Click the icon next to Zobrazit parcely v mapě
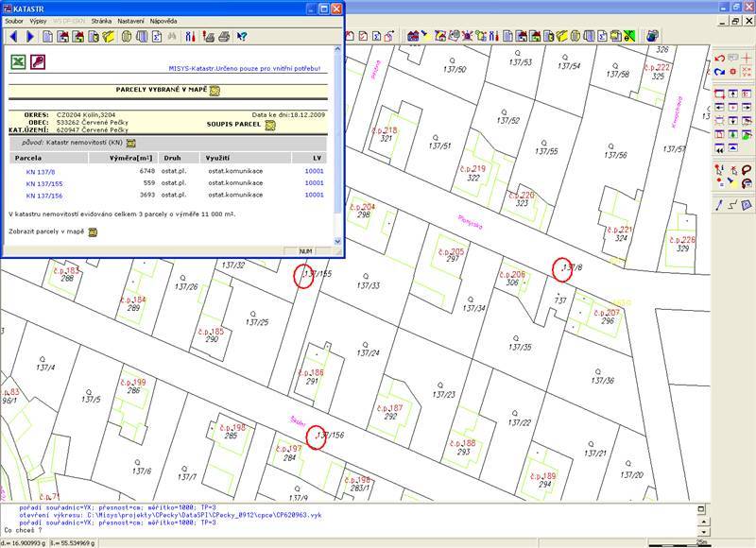The height and width of the screenshot is (548, 756). [x=92, y=232]
